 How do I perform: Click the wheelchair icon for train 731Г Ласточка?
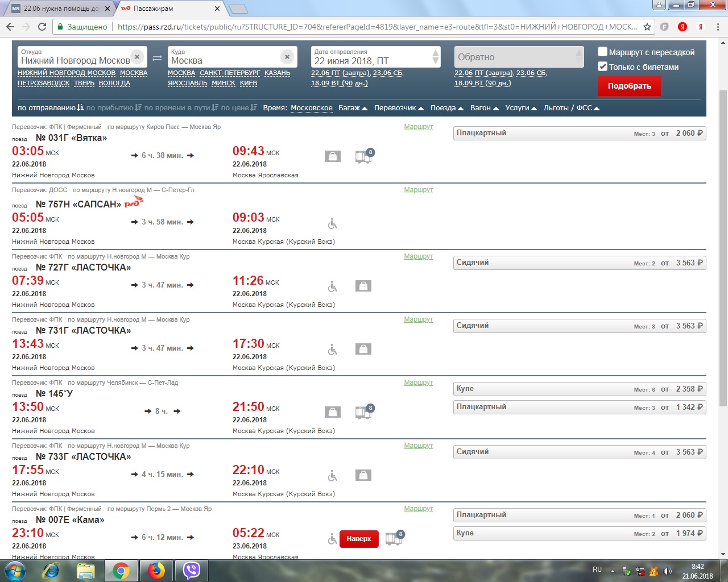pos(333,350)
